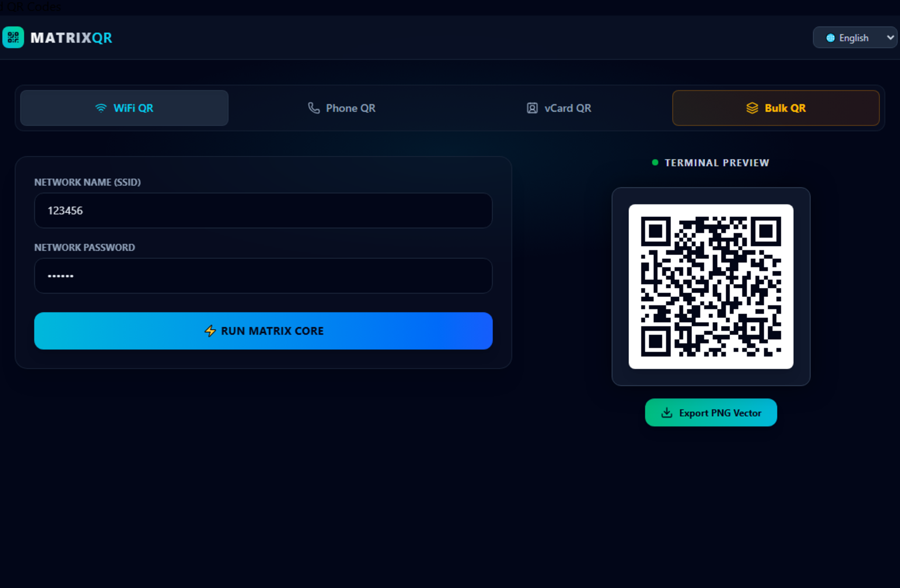The image size is (900, 588).
Task: Click the NETWORK PASSWORD label
Action: pos(85,247)
